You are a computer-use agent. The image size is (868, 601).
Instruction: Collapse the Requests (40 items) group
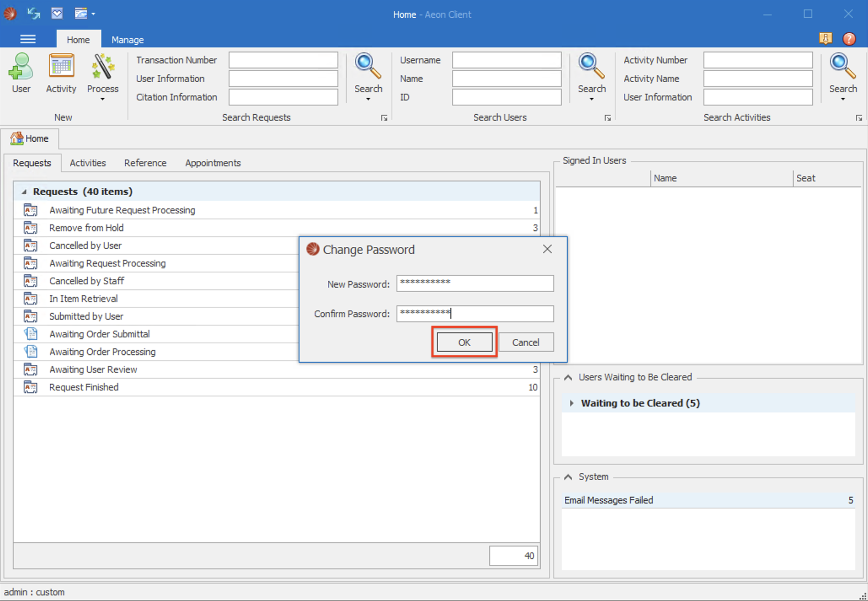click(24, 192)
